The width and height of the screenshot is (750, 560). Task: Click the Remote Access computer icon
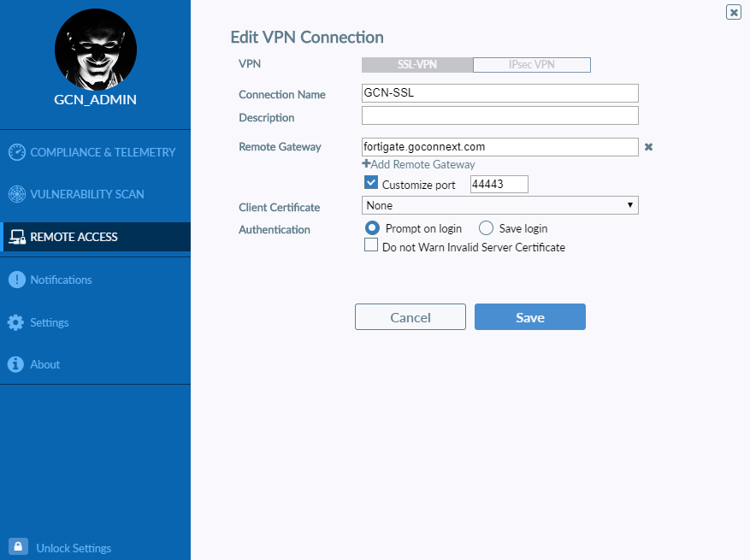tap(17, 237)
